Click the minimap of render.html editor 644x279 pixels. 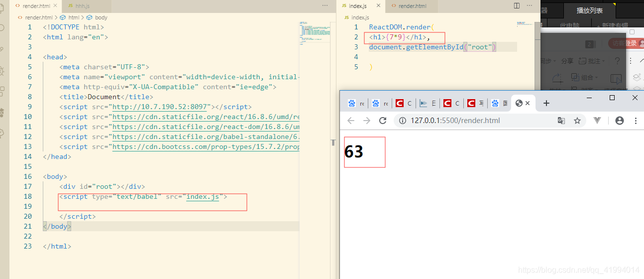click(315, 32)
